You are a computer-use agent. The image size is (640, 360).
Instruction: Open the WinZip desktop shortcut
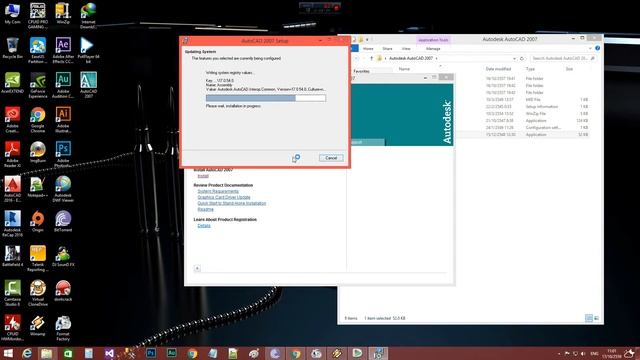coord(63,14)
